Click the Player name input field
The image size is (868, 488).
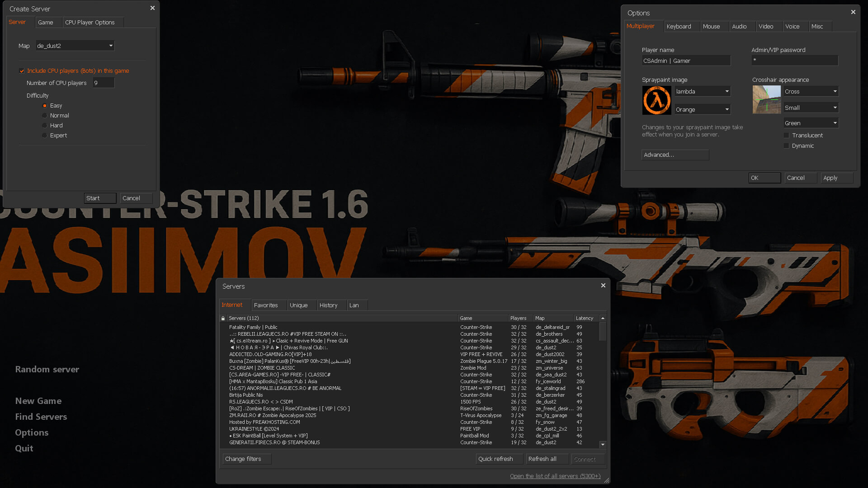point(686,61)
